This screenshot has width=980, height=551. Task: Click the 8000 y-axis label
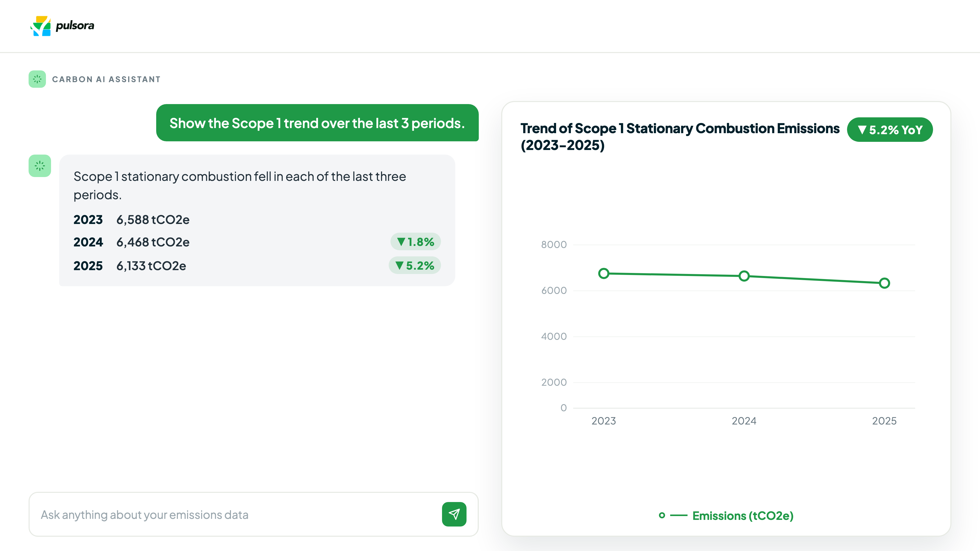(x=554, y=245)
